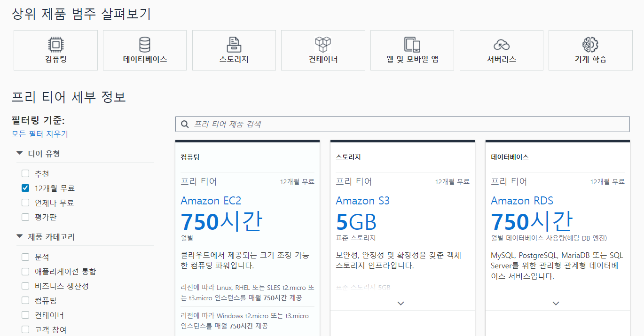Click the Windows t2.micro detail text

tap(244, 321)
